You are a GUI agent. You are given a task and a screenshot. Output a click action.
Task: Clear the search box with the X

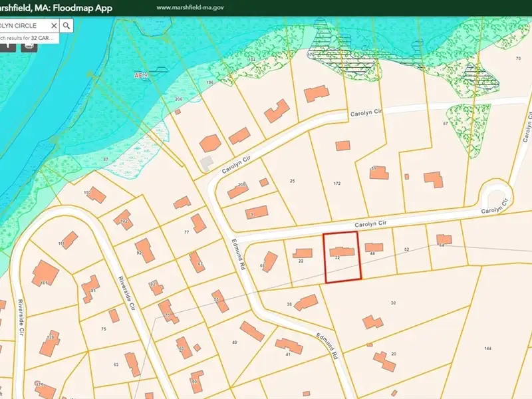pos(54,26)
